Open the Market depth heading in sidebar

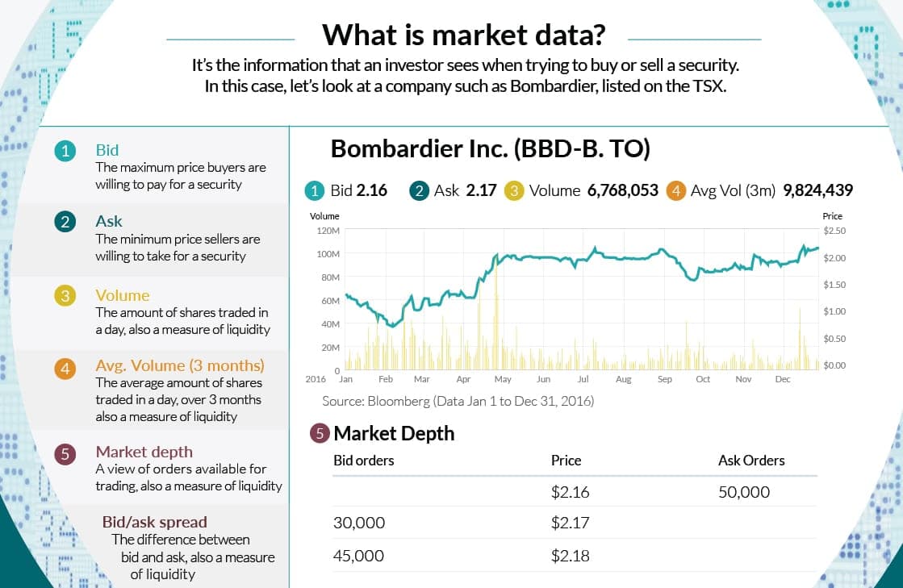coord(144,452)
